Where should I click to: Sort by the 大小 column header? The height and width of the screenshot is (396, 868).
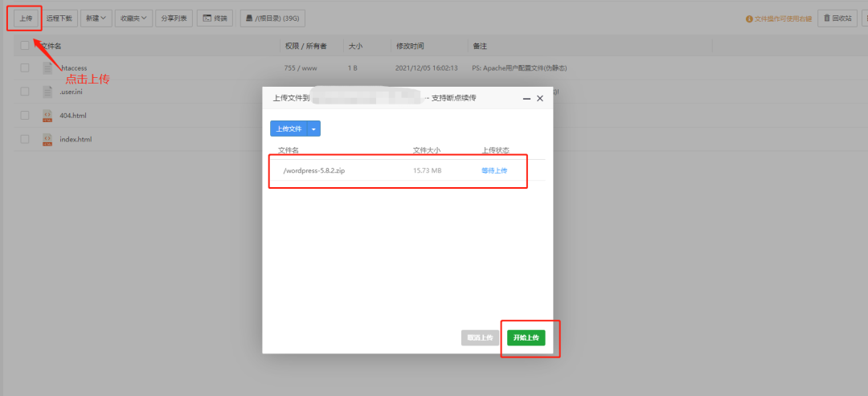point(355,46)
